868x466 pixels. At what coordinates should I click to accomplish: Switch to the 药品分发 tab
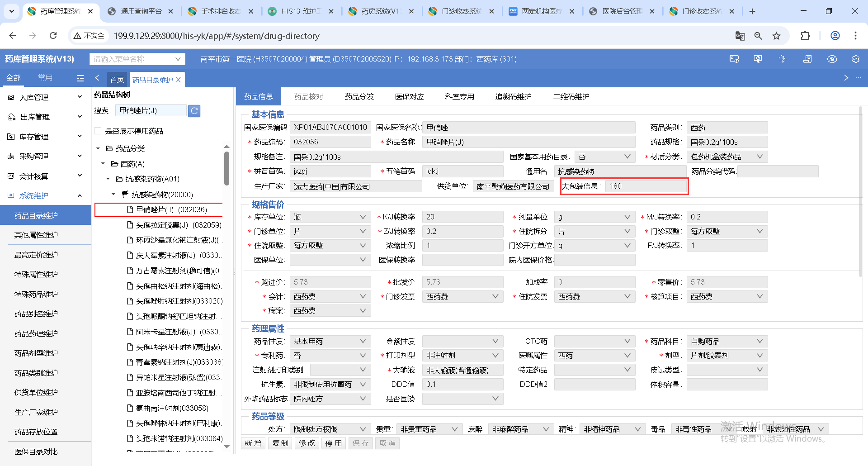point(359,97)
